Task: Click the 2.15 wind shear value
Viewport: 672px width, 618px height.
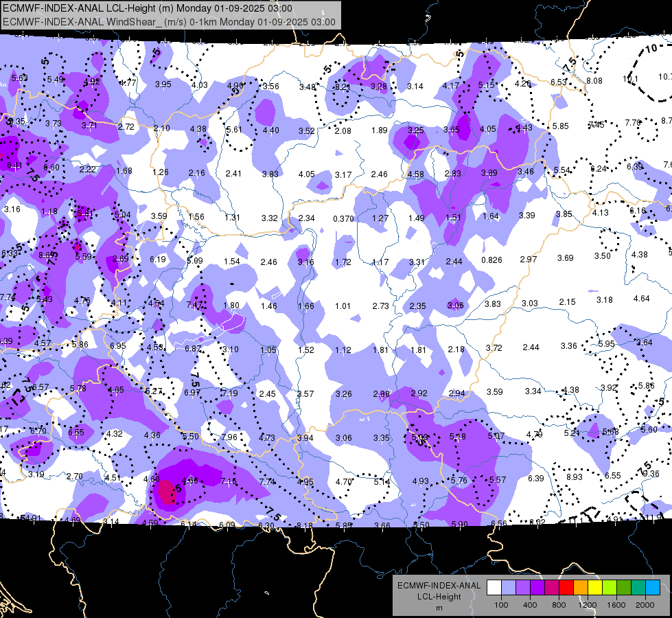Action: [x=567, y=302]
